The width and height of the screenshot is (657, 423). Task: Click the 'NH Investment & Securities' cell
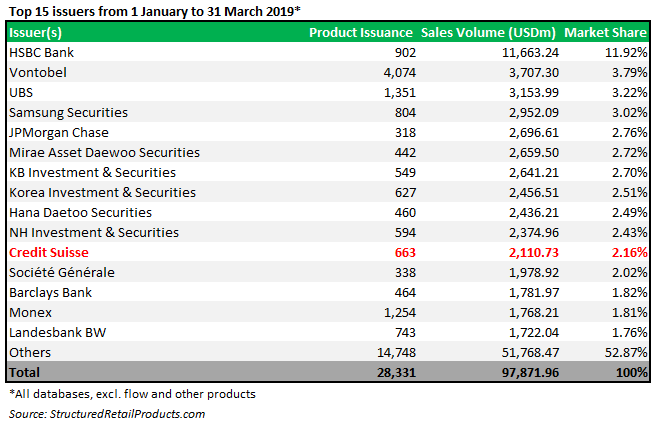(x=94, y=232)
